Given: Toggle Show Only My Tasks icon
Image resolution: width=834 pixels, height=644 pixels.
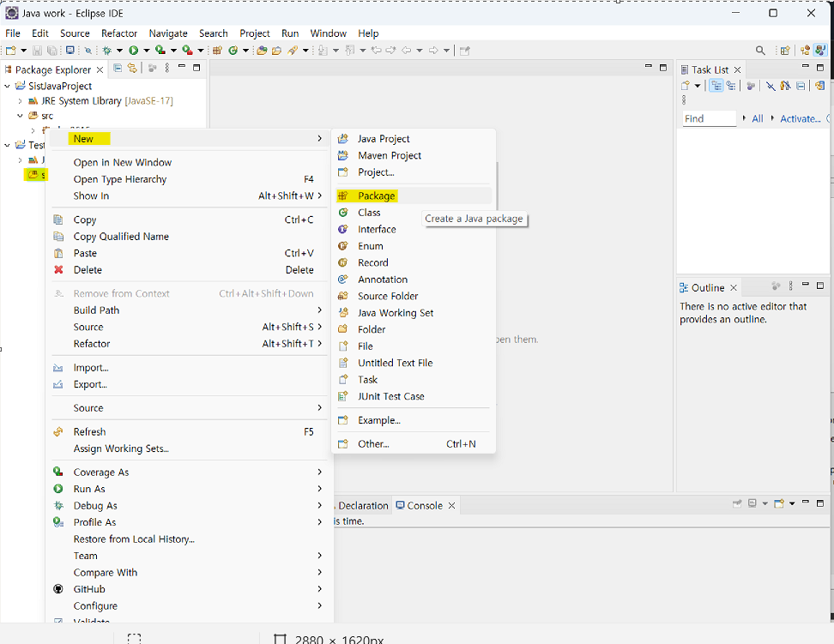Looking at the screenshot, I should pos(785,86).
